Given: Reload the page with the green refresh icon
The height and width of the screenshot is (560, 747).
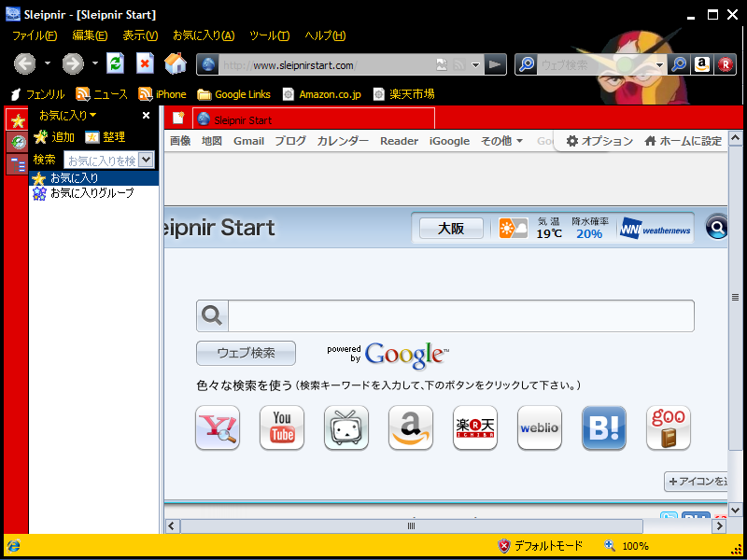Looking at the screenshot, I should [x=115, y=63].
